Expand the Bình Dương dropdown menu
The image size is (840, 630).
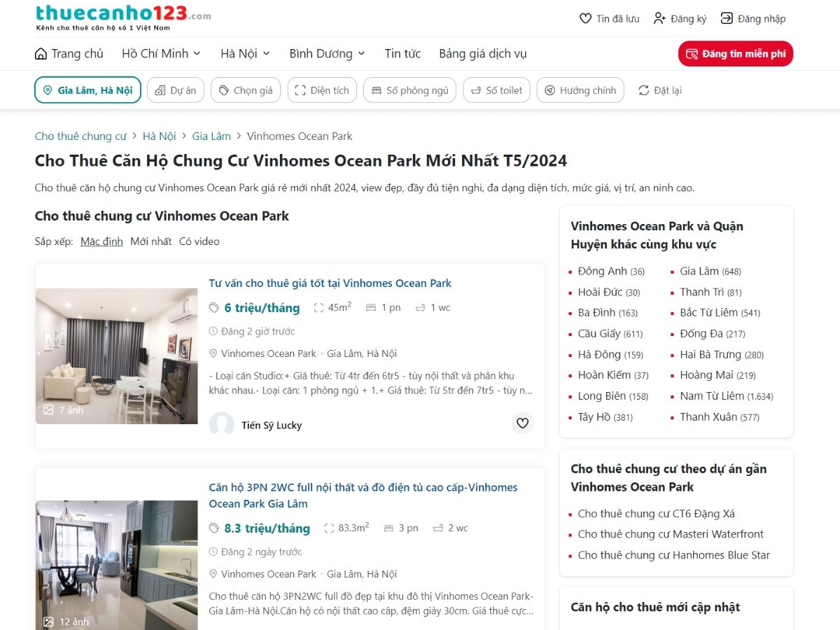coord(328,54)
